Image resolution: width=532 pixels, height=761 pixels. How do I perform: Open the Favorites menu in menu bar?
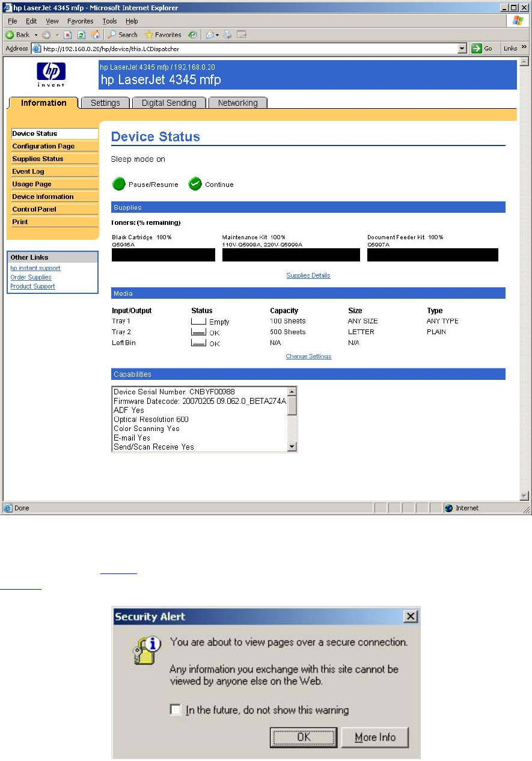[81, 21]
